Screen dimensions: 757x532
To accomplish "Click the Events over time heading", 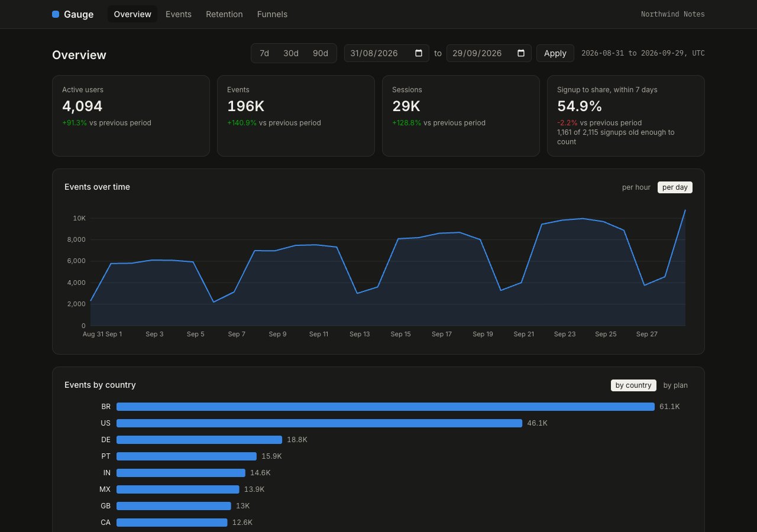I will coord(97,187).
